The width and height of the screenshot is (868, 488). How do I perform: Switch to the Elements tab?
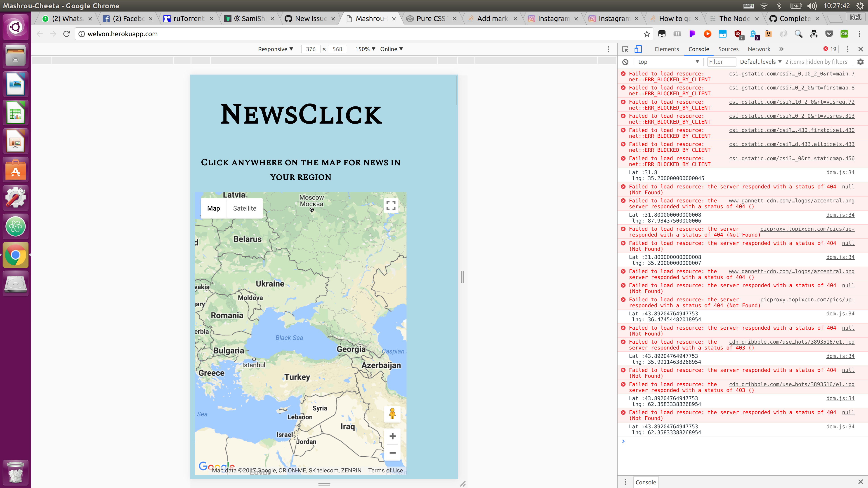click(667, 49)
